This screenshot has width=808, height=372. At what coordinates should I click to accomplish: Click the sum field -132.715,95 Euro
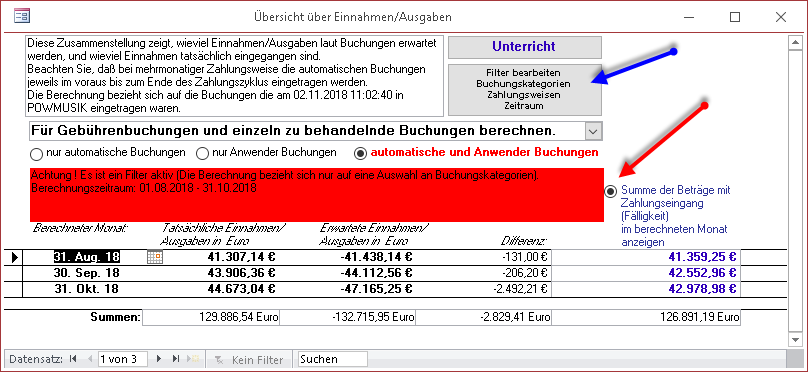(x=348, y=317)
